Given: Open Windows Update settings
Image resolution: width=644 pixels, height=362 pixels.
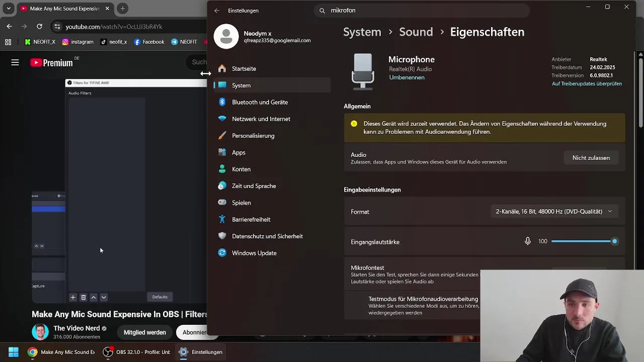Looking at the screenshot, I should click(x=272, y=253).
